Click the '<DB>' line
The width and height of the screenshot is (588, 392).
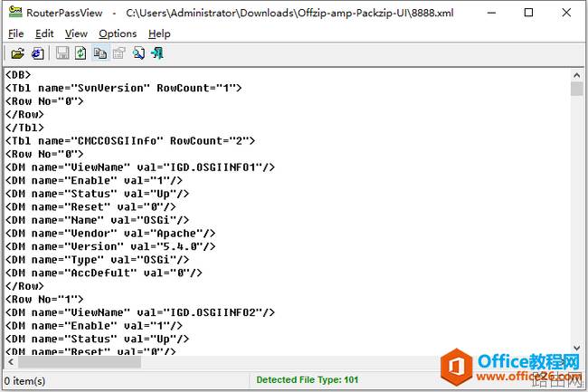coord(18,74)
